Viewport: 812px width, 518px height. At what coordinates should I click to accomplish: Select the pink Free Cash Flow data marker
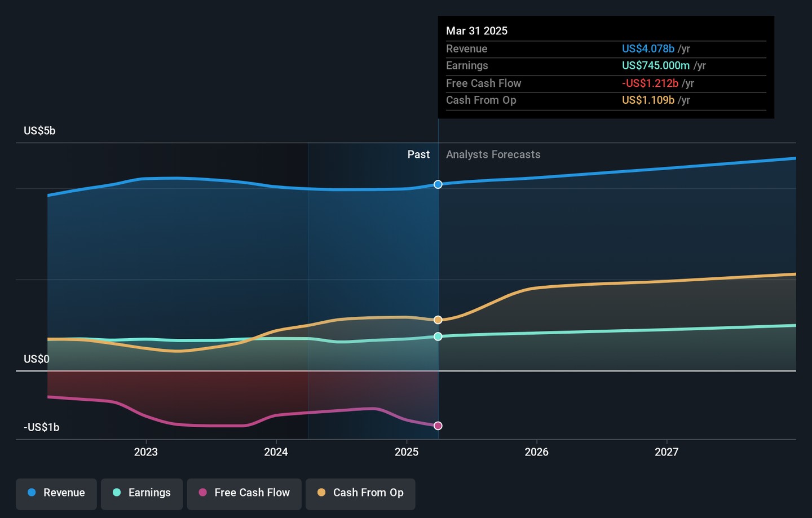coord(438,426)
